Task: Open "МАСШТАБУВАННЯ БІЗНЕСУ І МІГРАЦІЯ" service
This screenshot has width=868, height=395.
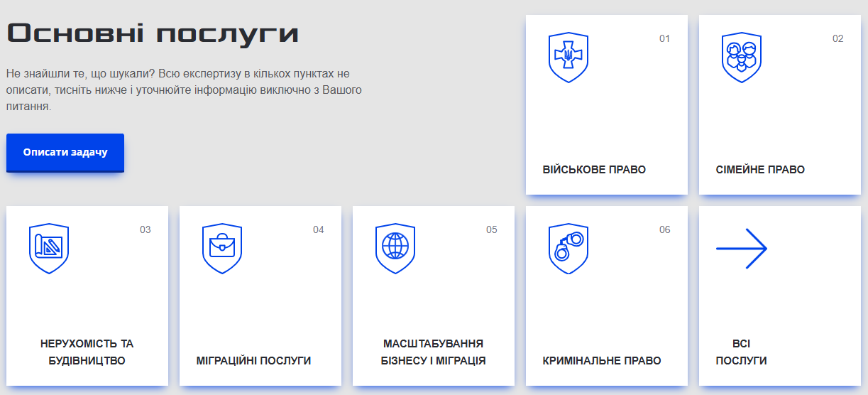Action: [433, 352]
